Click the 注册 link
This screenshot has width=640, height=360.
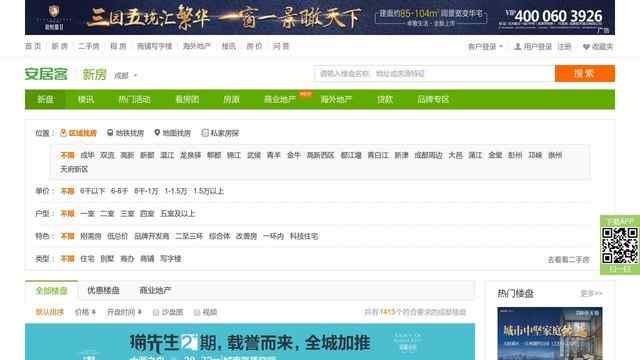pyautogui.click(x=564, y=47)
